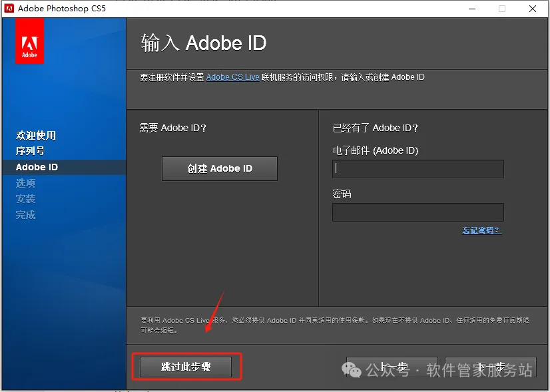Focus the 电子邮件 (Adobe ID) input field

click(417, 169)
